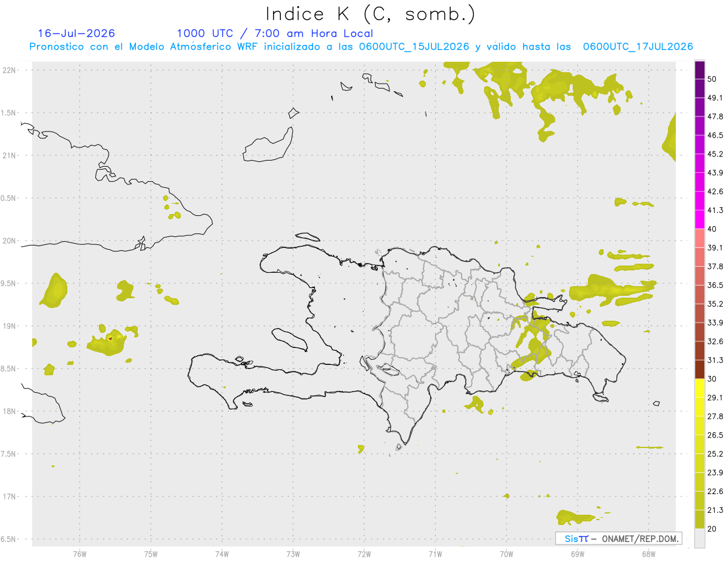
Task: Click the "50" color scale label
Action: [x=713, y=79]
